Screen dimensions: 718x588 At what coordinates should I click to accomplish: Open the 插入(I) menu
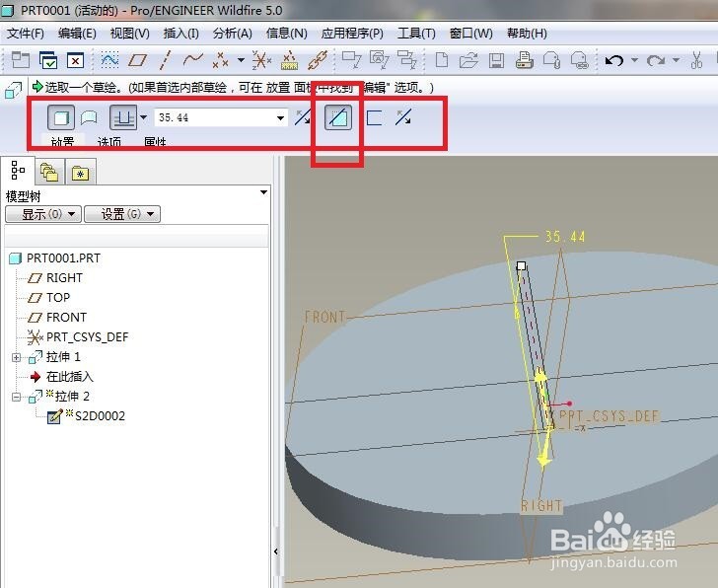(180, 34)
